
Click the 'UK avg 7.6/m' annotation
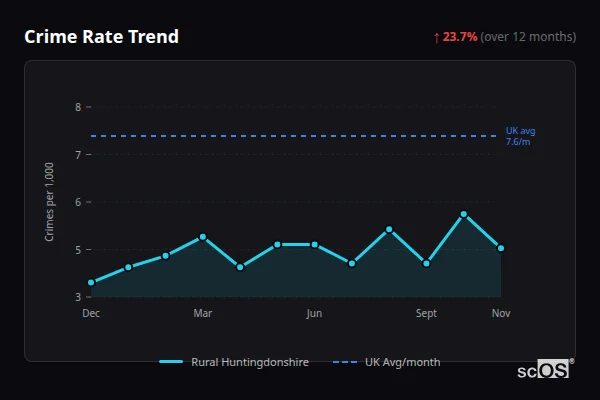coord(520,136)
